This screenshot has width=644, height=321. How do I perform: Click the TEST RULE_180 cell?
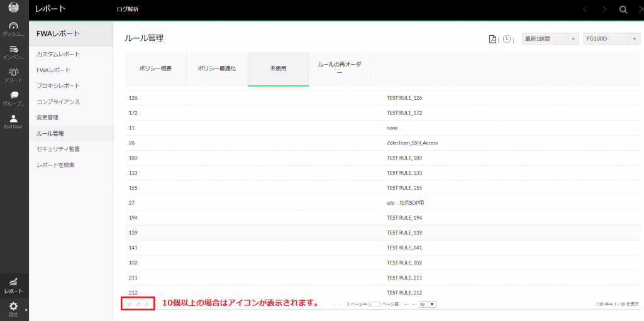tap(404, 158)
